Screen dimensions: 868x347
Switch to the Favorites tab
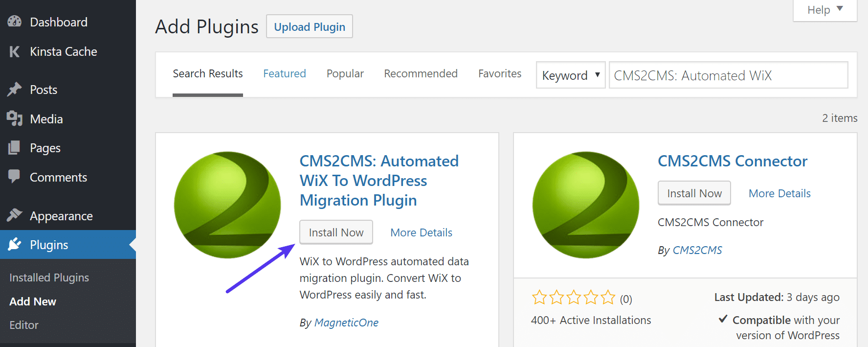[x=500, y=74]
